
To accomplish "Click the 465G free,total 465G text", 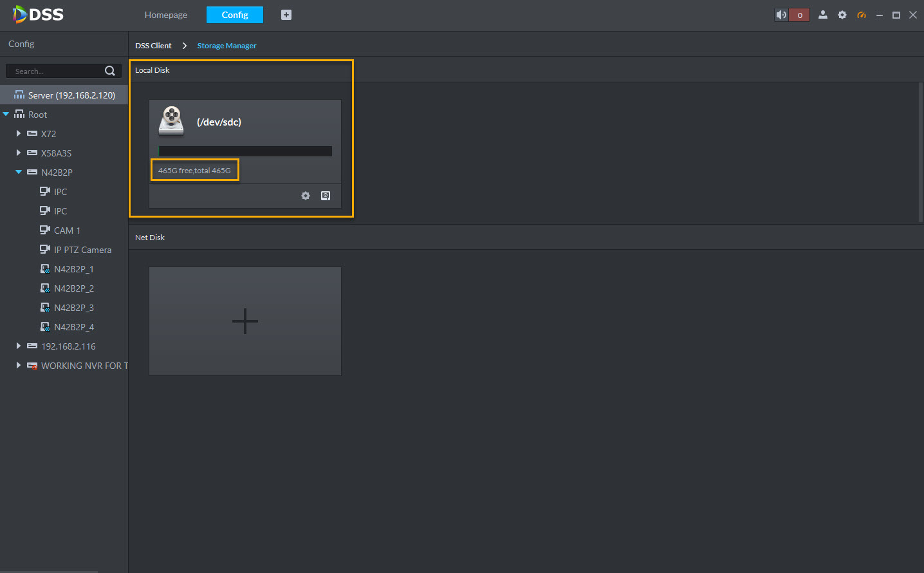I will [x=194, y=171].
